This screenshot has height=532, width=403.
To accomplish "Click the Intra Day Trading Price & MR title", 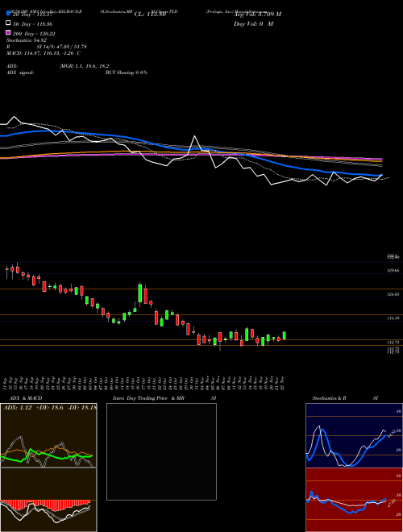I will [148, 398].
